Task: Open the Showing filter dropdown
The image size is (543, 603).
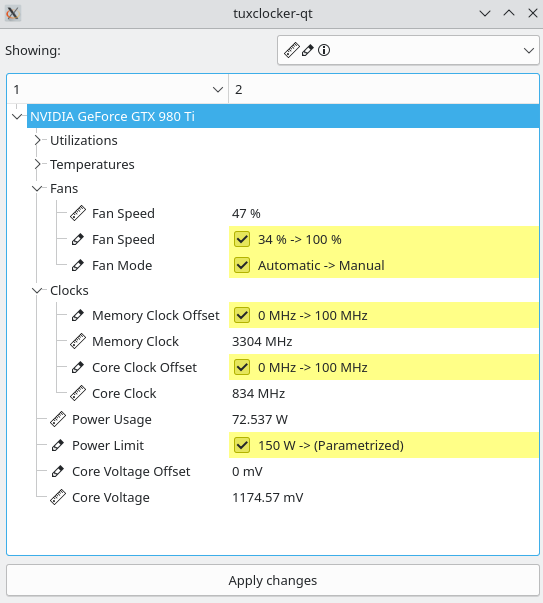Action: coord(408,50)
